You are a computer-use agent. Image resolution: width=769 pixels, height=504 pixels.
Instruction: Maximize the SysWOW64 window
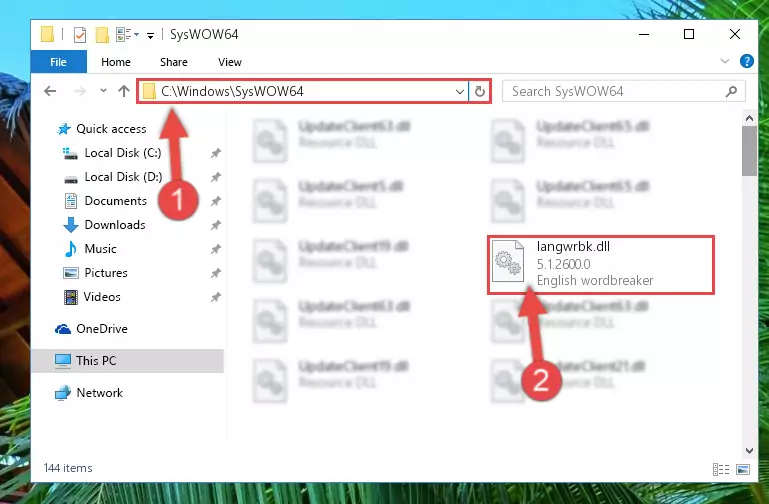(689, 34)
